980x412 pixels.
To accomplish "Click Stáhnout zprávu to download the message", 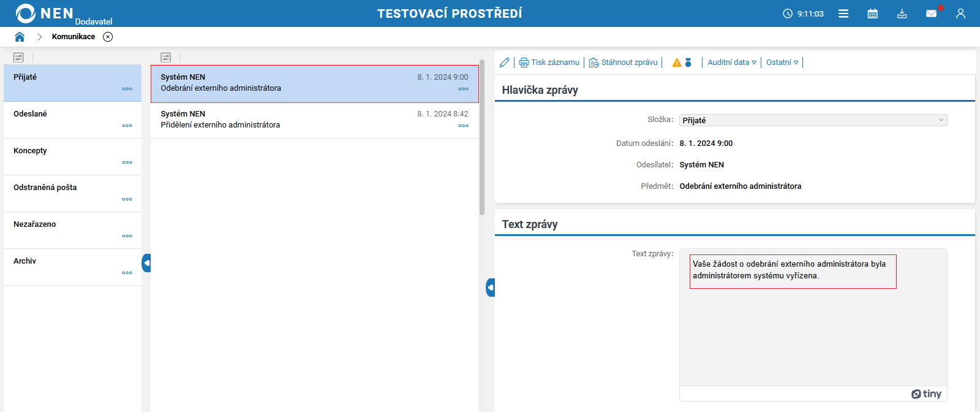I will click(624, 63).
